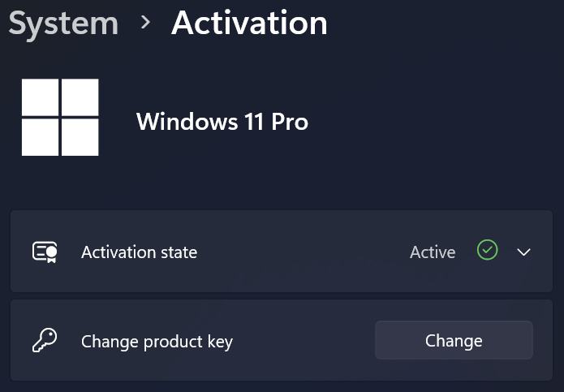Go back to System via breadcrumb
This screenshot has height=392, width=564.
pos(63,24)
